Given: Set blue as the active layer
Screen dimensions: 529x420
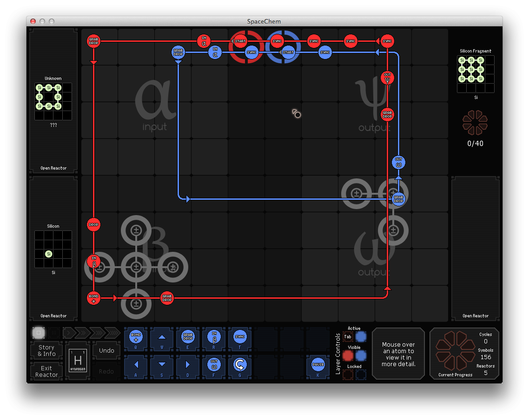Looking at the screenshot, I should [361, 336].
